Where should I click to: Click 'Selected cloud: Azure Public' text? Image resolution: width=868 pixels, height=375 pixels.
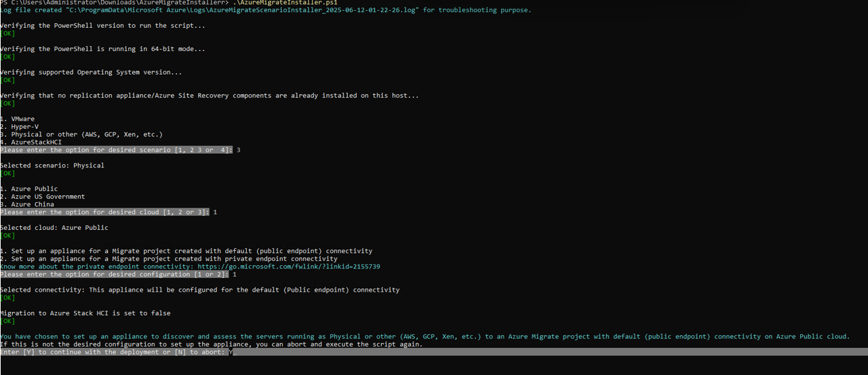[x=54, y=228]
